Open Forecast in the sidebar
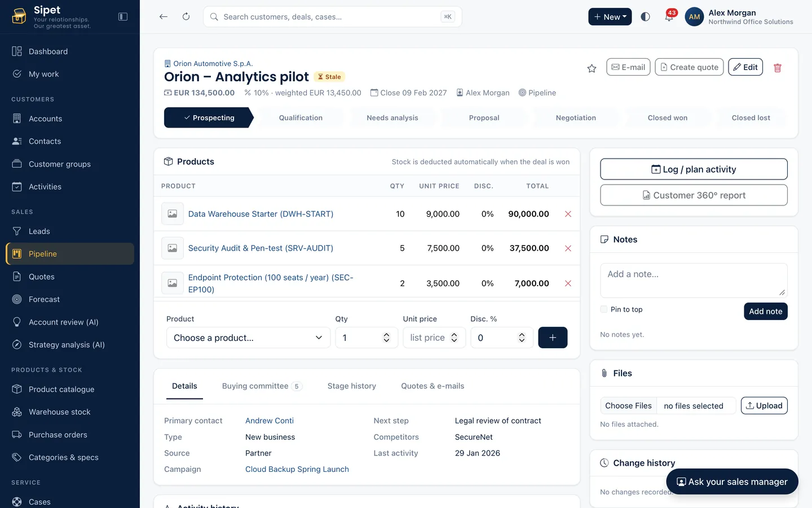Screen dimensions: 812x508 [x=70, y=299]
